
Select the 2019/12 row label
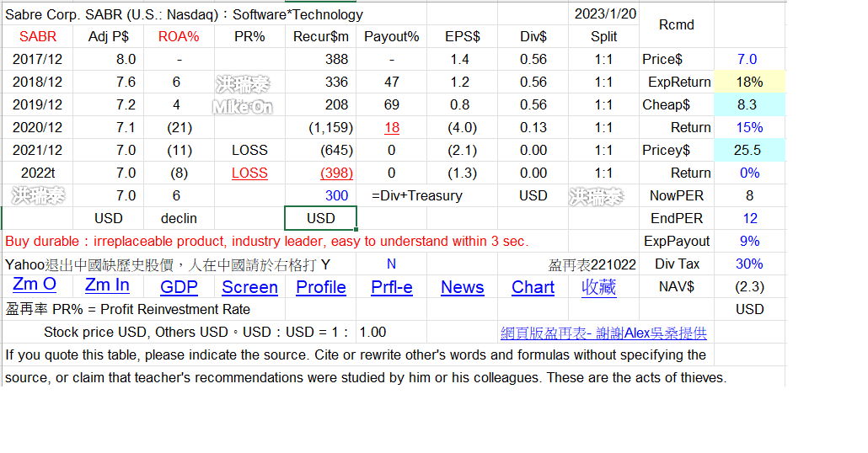click(x=37, y=104)
